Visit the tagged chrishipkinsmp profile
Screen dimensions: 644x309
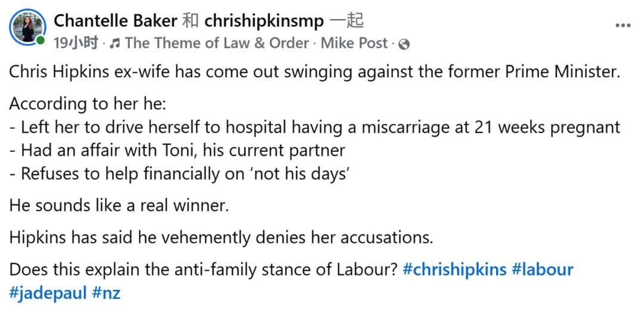(x=264, y=21)
